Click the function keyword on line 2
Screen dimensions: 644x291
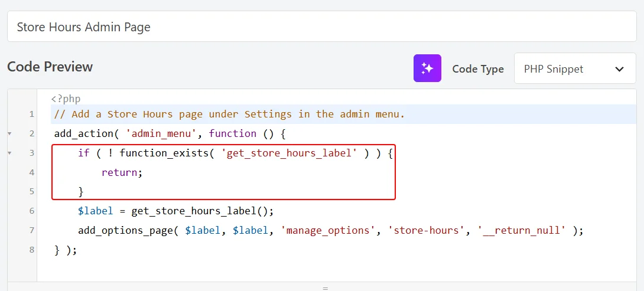click(x=232, y=133)
